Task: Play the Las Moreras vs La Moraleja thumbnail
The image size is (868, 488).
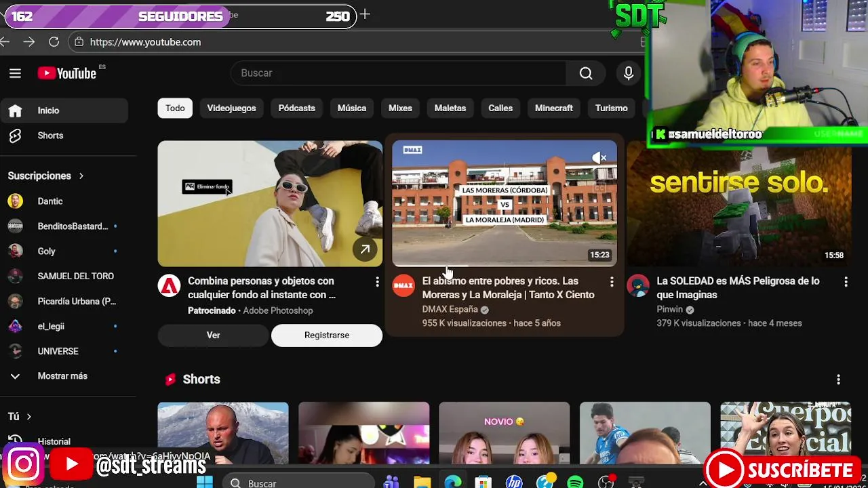Action: (505, 203)
